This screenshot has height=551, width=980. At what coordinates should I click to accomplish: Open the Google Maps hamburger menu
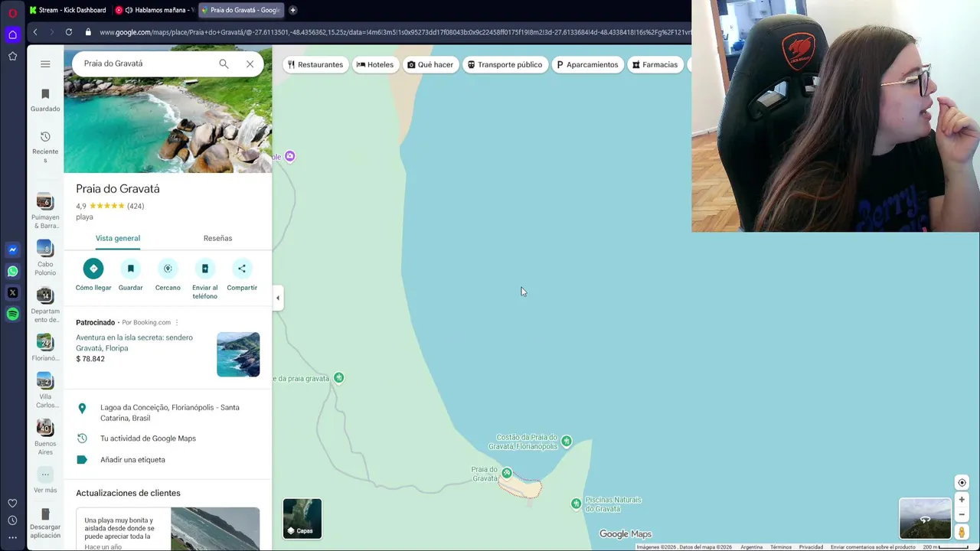coord(45,64)
